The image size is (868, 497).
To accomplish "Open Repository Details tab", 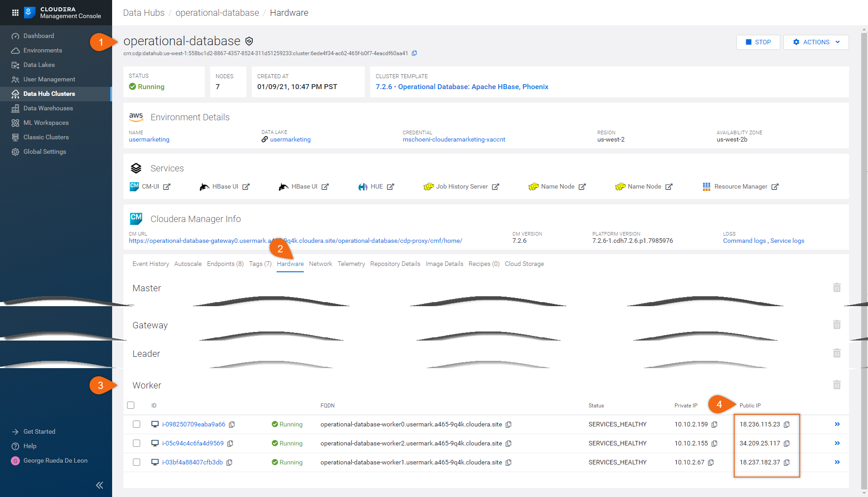I will pyautogui.click(x=395, y=264).
